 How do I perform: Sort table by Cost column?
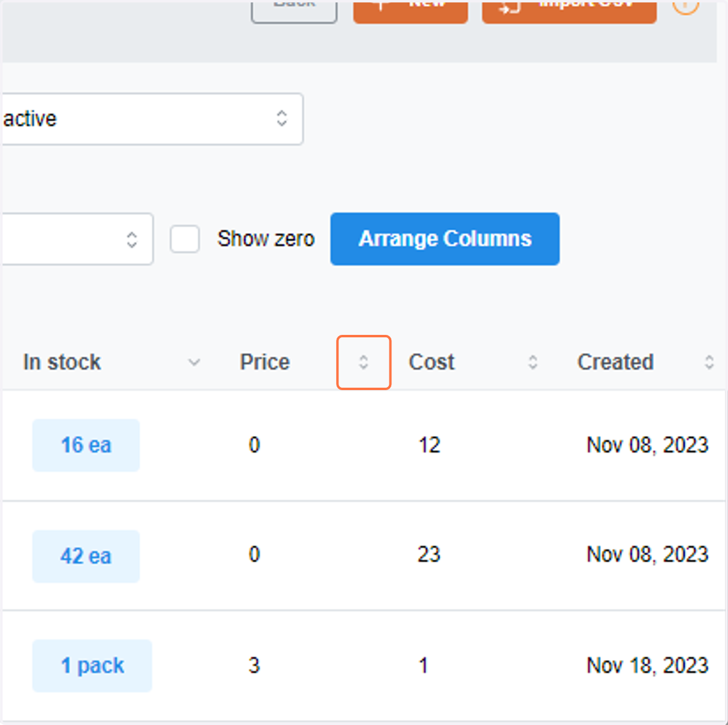pos(533,362)
